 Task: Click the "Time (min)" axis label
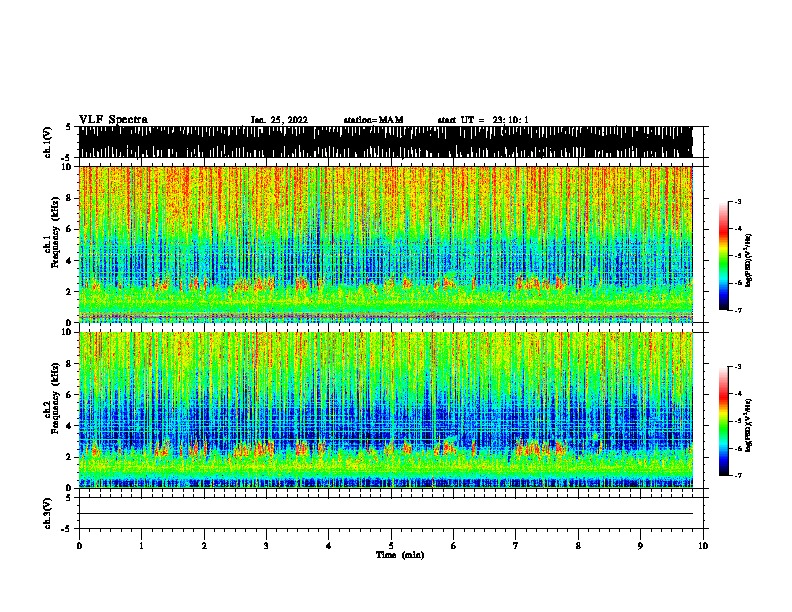point(400,555)
